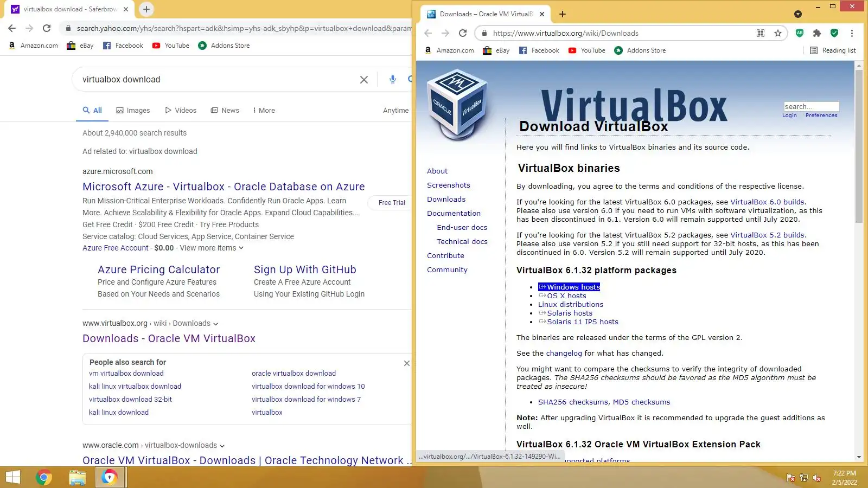Clear the Yahoo search box text
868x488 pixels.
[364, 80]
